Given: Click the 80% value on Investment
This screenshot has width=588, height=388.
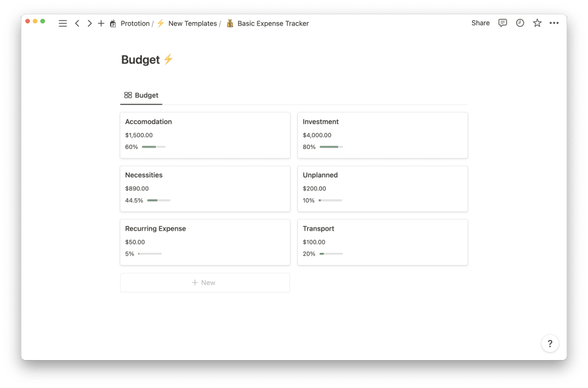Looking at the screenshot, I should coord(309,147).
